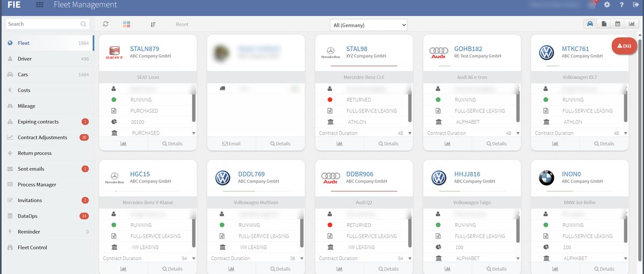This screenshot has width=644, height=274.
Task: Click FIE logo in header
Action: 14,5
